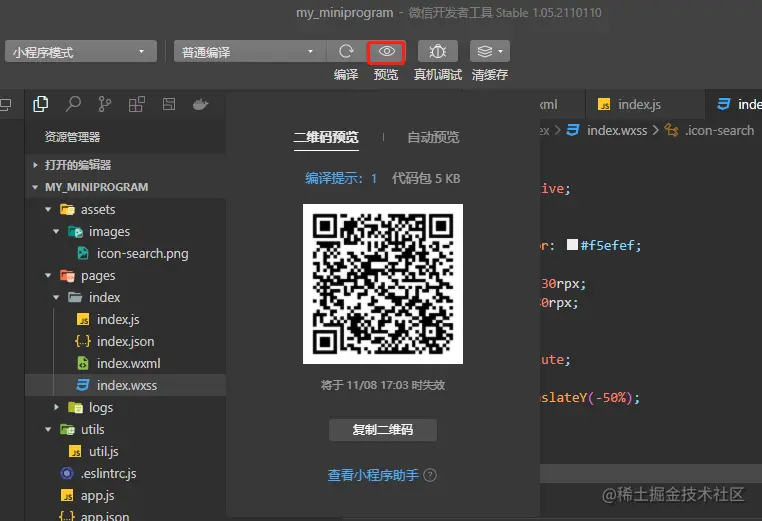Open the search magnifier icon in sidebar
Screen dimensions: 762x521
(73, 104)
